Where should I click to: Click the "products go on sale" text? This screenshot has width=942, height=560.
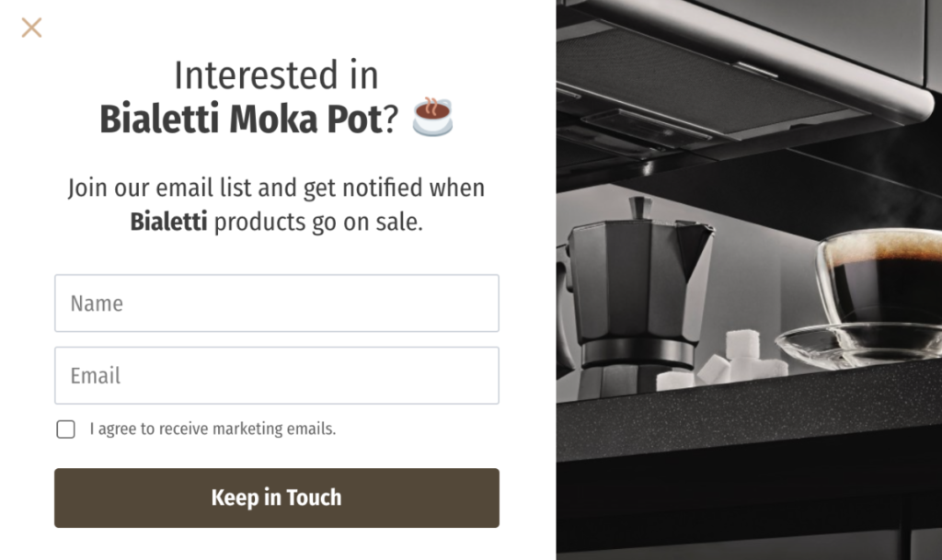point(318,223)
